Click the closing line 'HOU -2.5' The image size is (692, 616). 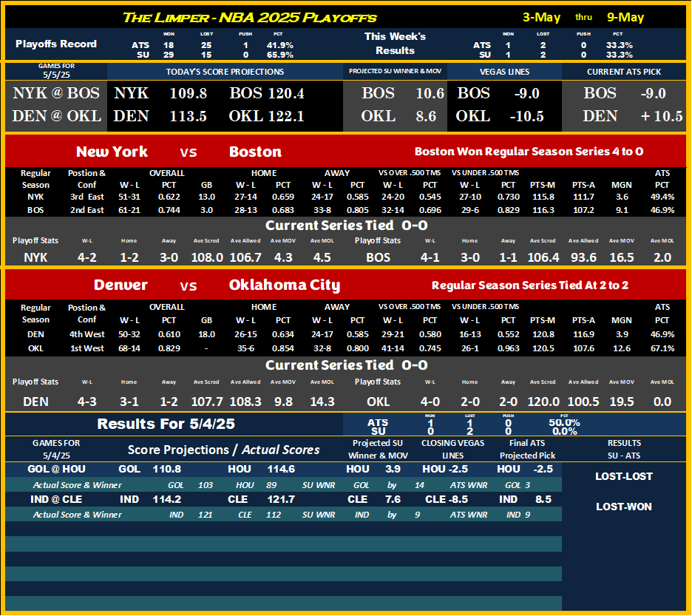[445, 469]
